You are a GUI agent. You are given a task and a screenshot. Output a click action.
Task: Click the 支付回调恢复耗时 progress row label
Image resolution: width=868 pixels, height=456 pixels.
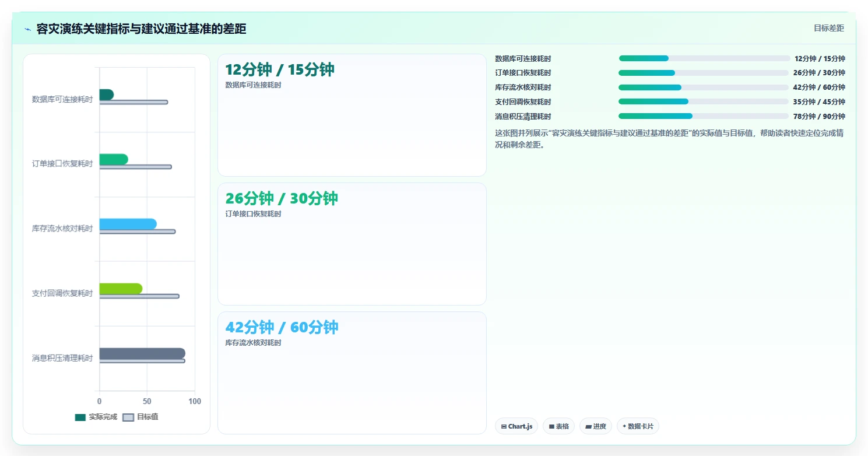523,102
